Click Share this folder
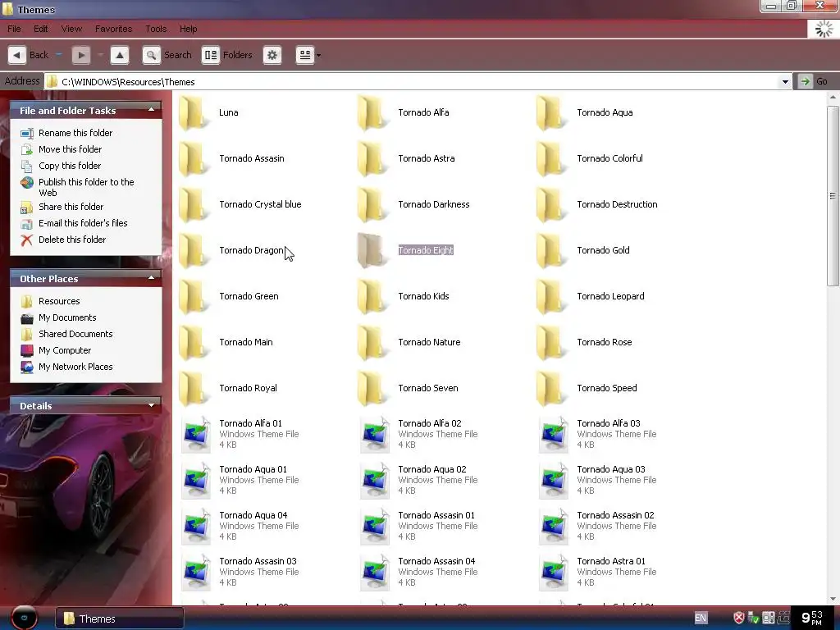The width and height of the screenshot is (840, 630). tap(71, 207)
